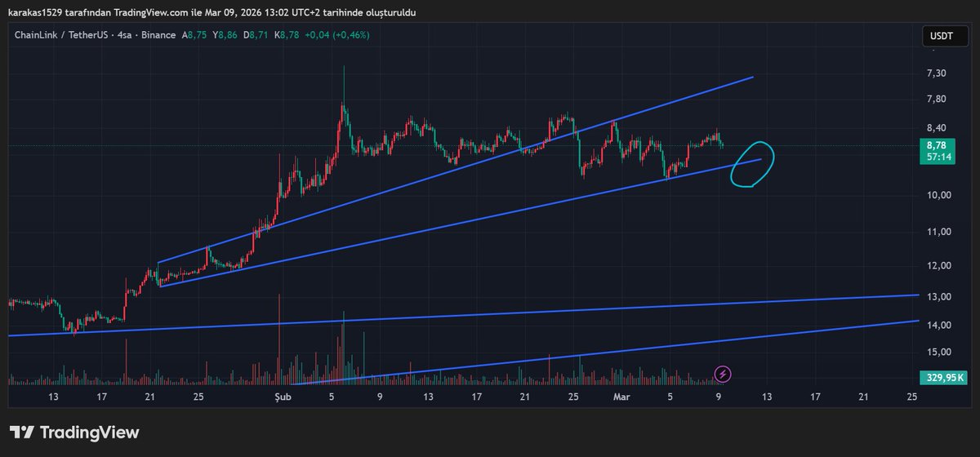The image size is (980, 457).
Task: Click the close value K8,78
Action: point(287,35)
